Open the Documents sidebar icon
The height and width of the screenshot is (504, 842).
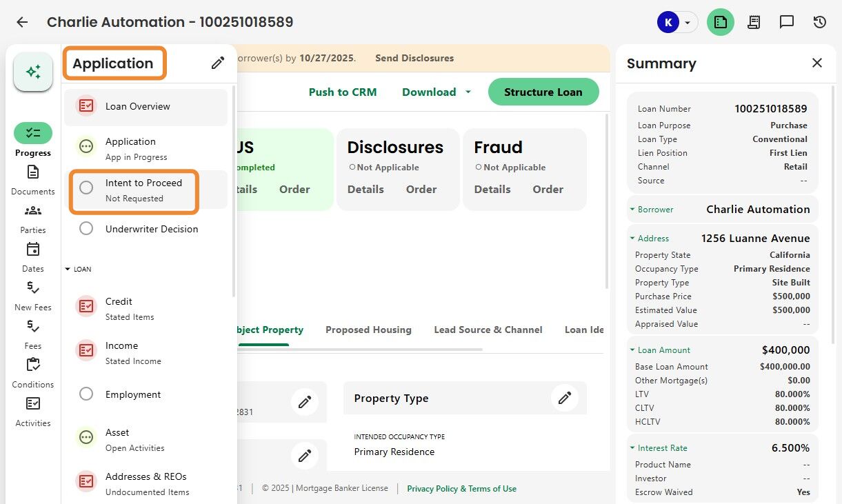coord(33,172)
